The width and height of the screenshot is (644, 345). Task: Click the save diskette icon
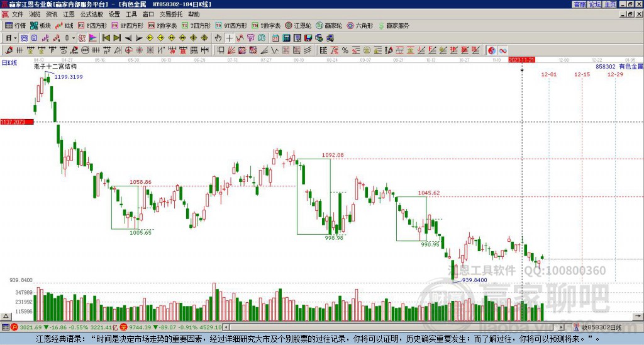click(x=308, y=38)
